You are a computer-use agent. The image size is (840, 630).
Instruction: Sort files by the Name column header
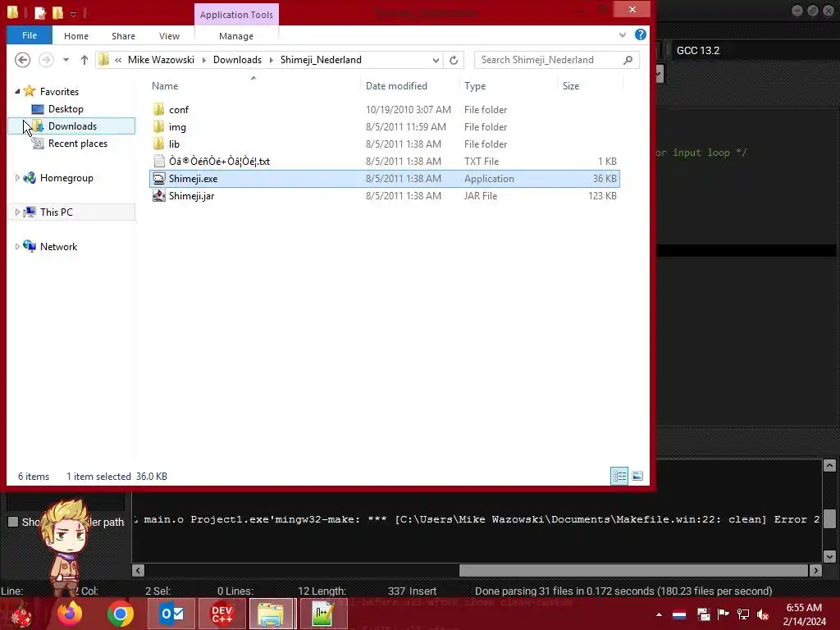tap(164, 86)
